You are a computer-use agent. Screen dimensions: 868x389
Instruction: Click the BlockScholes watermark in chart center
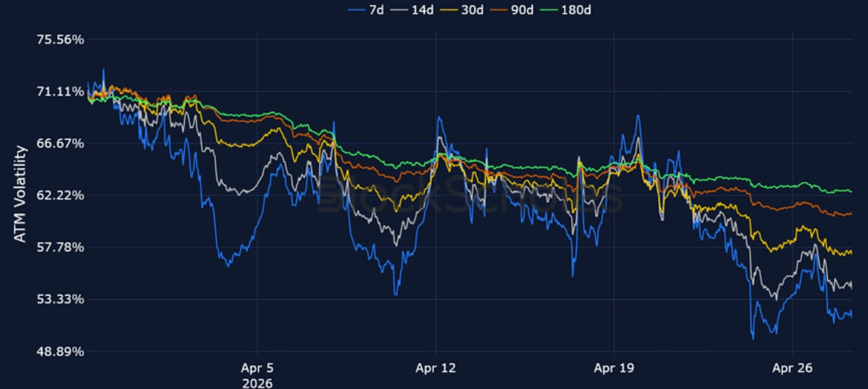click(x=470, y=193)
